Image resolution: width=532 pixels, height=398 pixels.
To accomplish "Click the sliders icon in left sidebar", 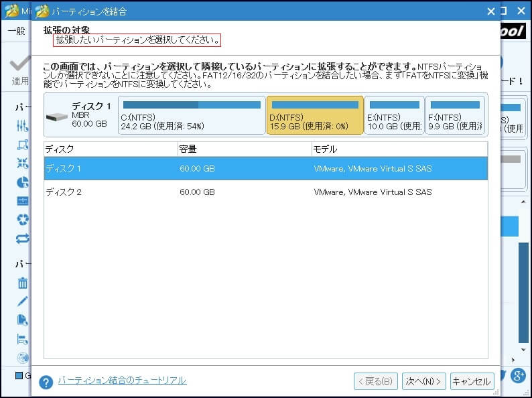I will tap(23, 126).
